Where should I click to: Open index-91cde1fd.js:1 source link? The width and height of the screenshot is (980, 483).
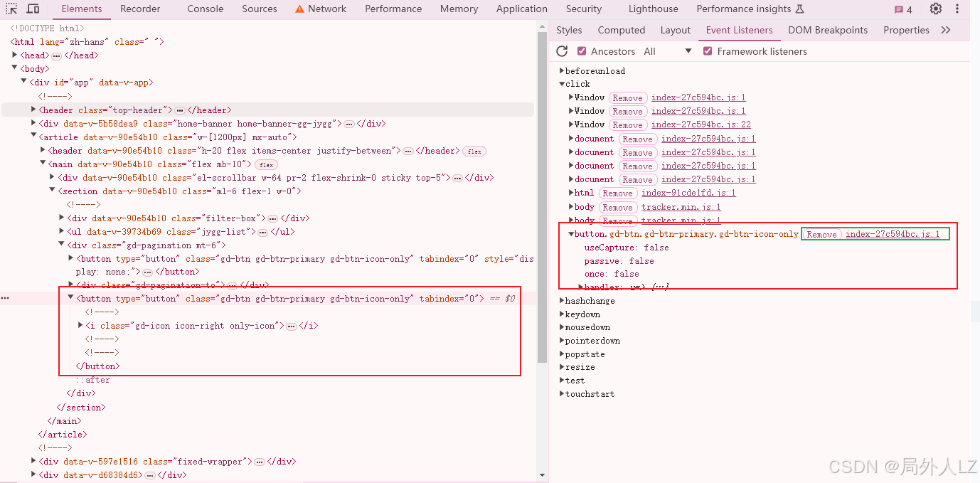pos(688,193)
